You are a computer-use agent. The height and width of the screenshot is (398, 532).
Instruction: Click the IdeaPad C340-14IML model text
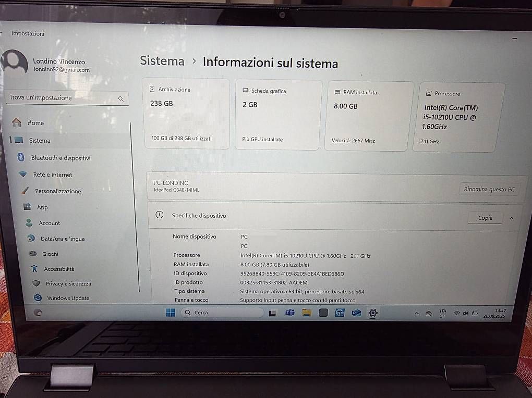click(x=177, y=190)
